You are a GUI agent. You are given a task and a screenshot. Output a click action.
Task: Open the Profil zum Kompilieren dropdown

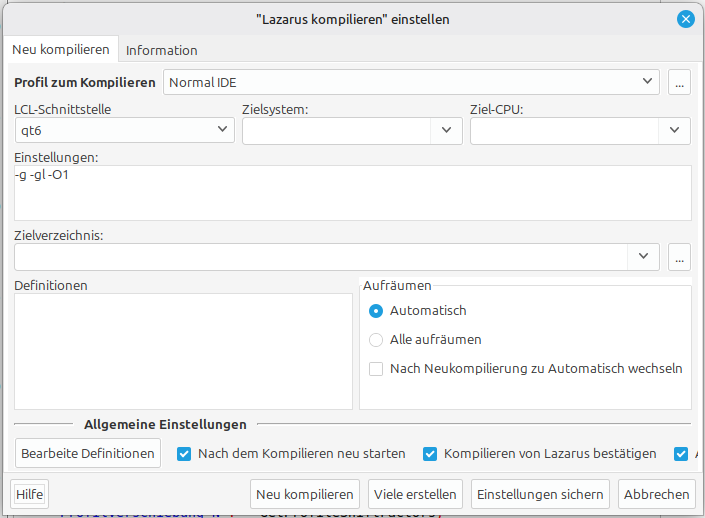point(411,82)
